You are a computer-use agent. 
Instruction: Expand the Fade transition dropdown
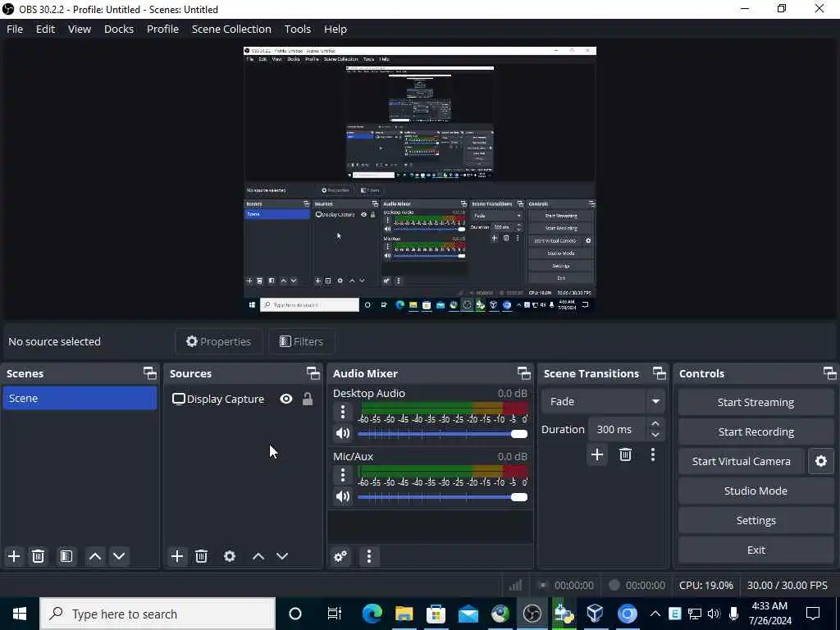coord(655,401)
